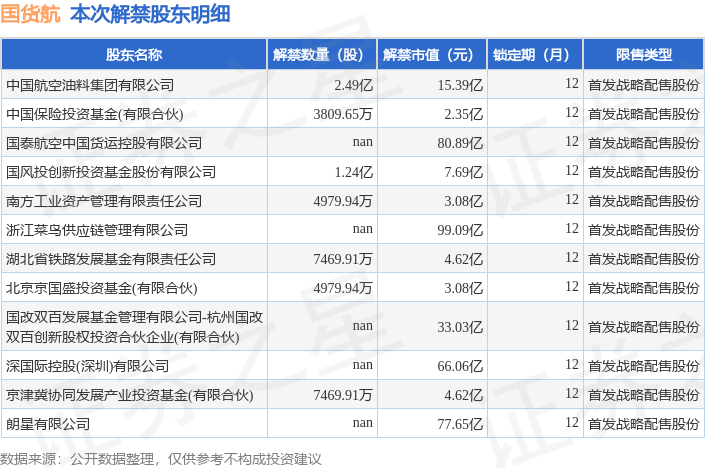Click 首发战略配售股份 in 深国际控股 row
This screenshot has width=705, height=468.
(644, 366)
